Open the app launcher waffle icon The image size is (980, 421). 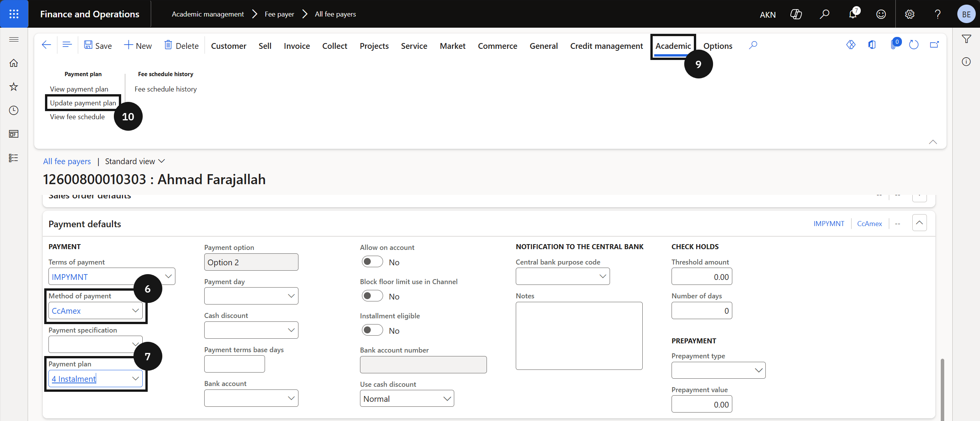(x=14, y=14)
